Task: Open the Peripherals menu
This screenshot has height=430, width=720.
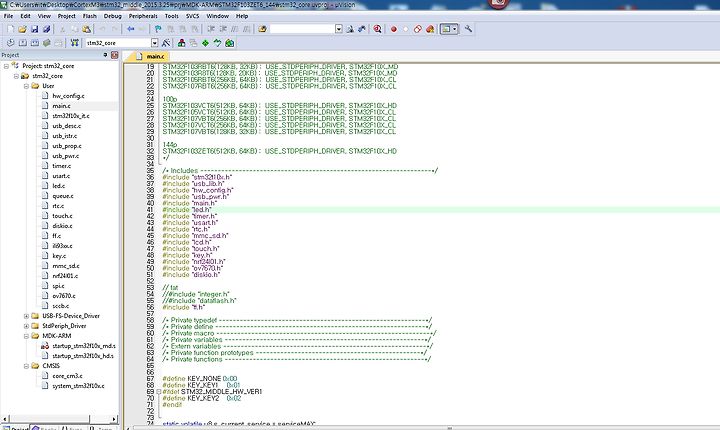Action: pyautogui.click(x=143, y=16)
